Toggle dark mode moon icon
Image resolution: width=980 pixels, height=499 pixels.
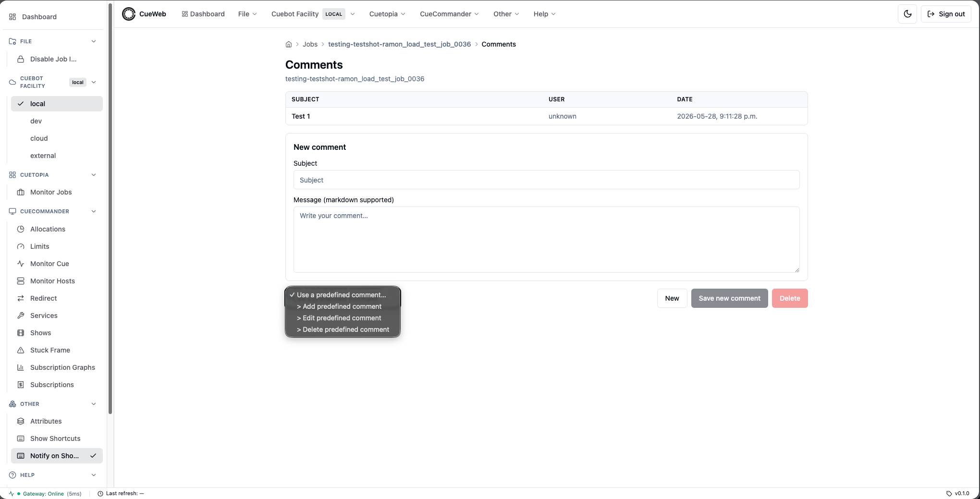click(907, 14)
